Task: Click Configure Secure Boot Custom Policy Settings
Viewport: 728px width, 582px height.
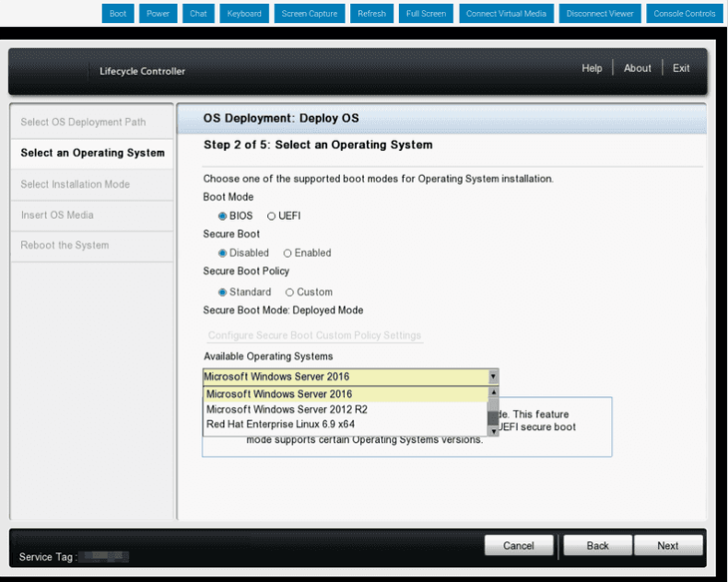Action: (x=314, y=335)
